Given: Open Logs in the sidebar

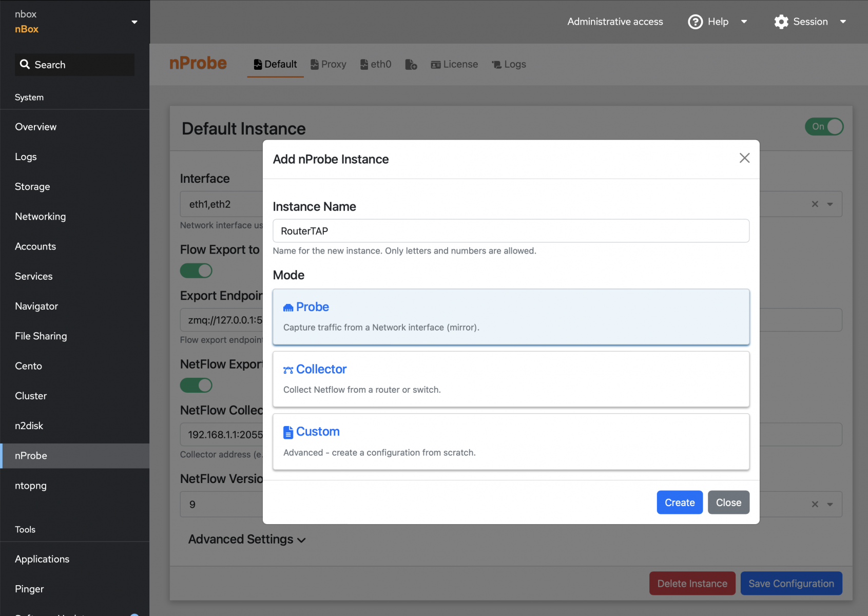Looking at the screenshot, I should 74,157.
